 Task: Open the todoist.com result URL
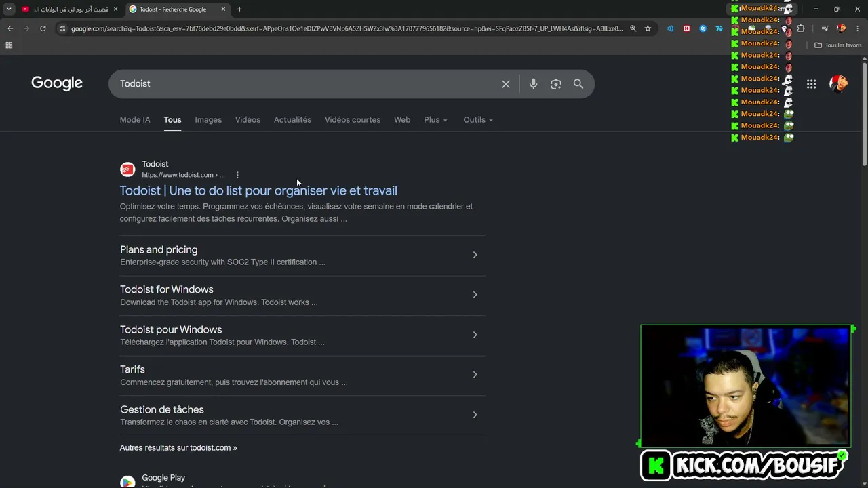point(183,175)
